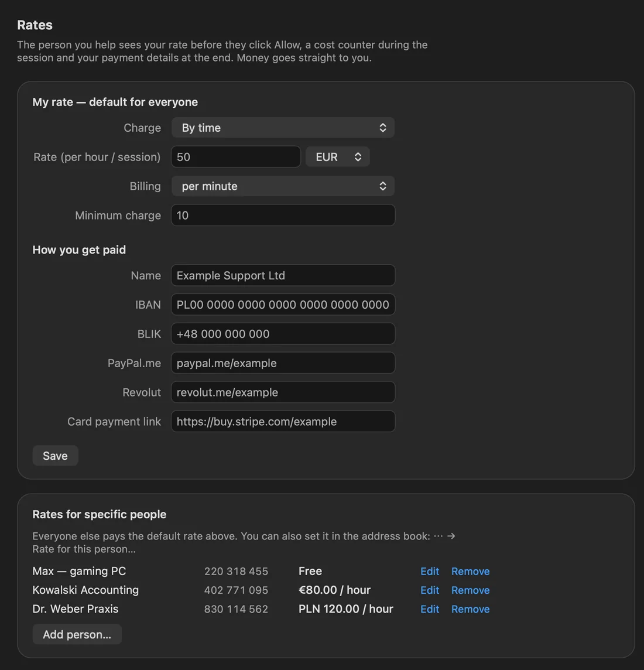The height and width of the screenshot is (670, 644).
Task: Open the Billing dropdown set to per minute
Action: (283, 186)
